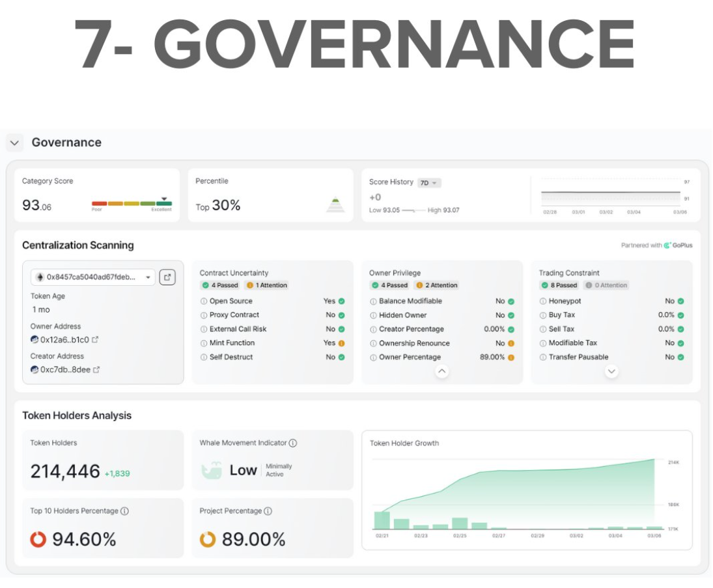Click the info icon beside Project Percentage
The height and width of the screenshot is (588, 713).
click(x=268, y=511)
